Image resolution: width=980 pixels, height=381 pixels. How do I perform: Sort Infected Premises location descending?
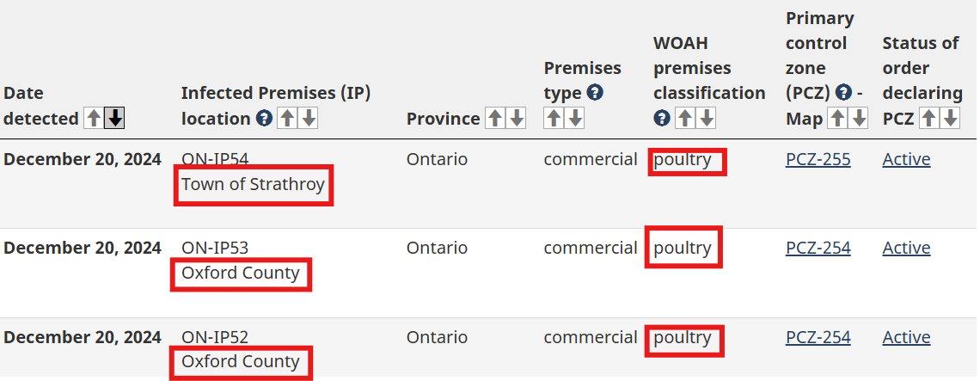click(x=308, y=118)
